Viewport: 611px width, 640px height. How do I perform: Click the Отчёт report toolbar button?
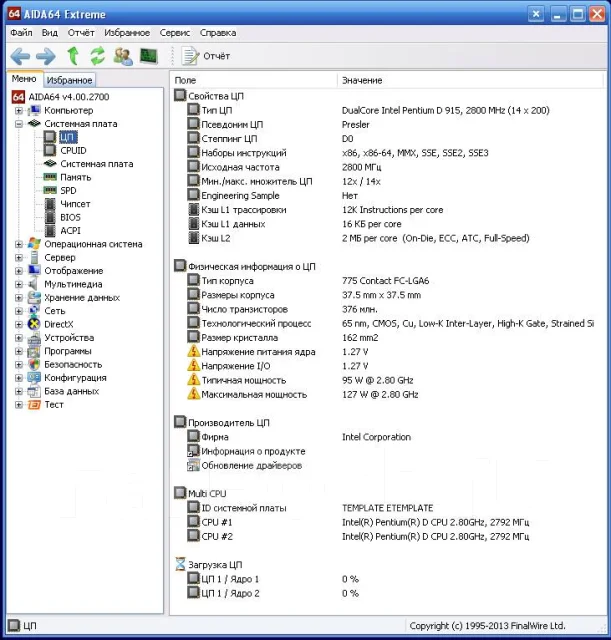pyautogui.click(x=206, y=56)
